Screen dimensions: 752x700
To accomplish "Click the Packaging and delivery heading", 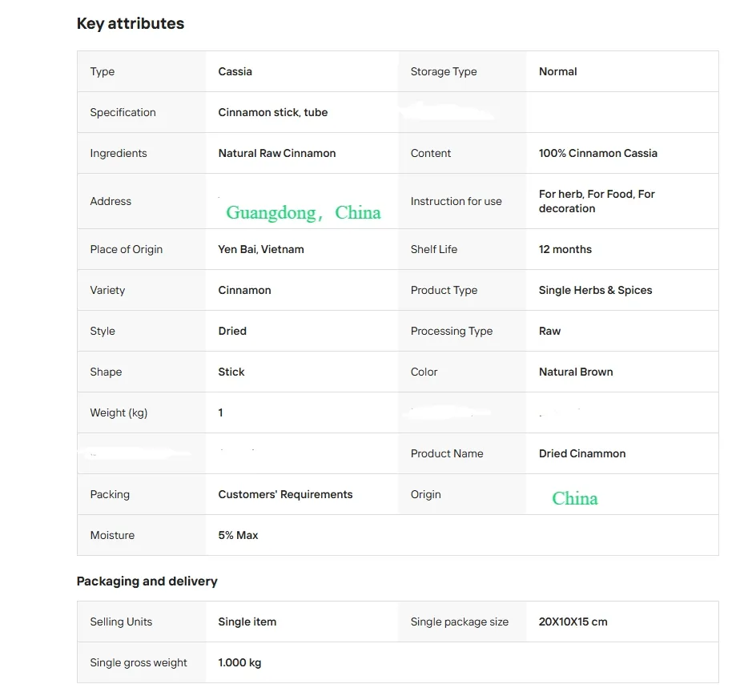I will click(147, 581).
